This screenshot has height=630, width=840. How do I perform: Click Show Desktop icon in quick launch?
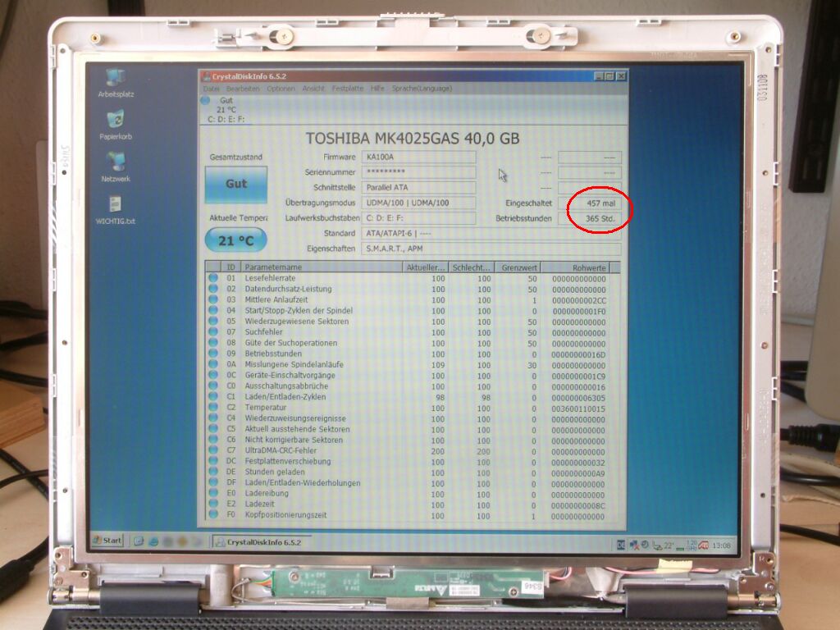[x=138, y=541]
